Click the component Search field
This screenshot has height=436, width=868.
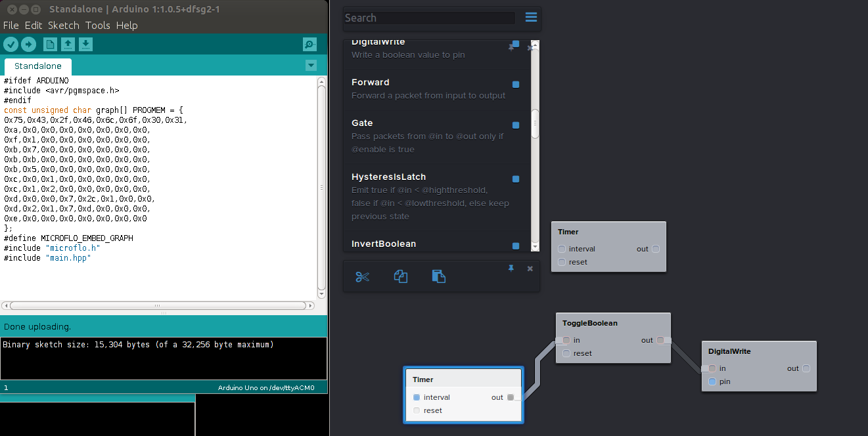coord(430,18)
